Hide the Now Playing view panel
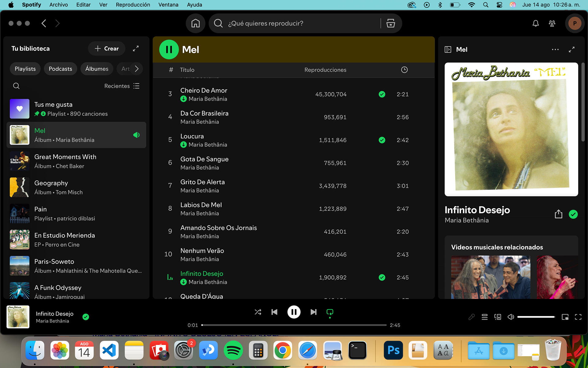This screenshot has height=368, width=588. coord(448,49)
